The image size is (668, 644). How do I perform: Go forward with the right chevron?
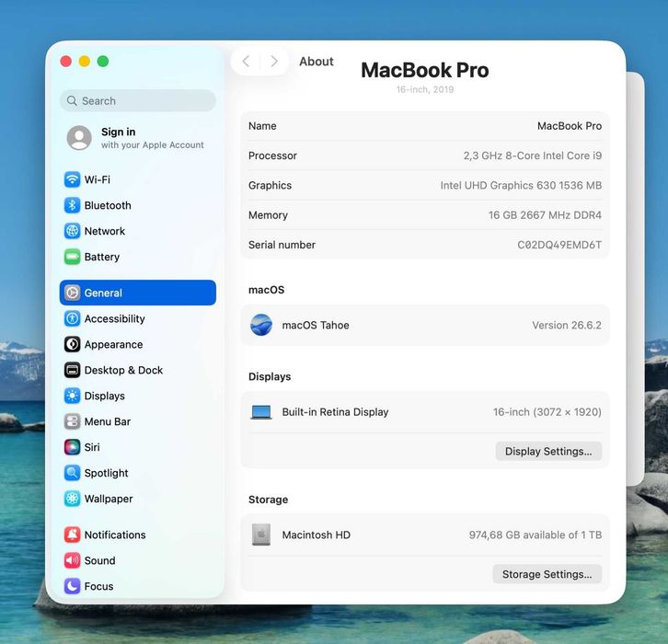click(274, 62)
